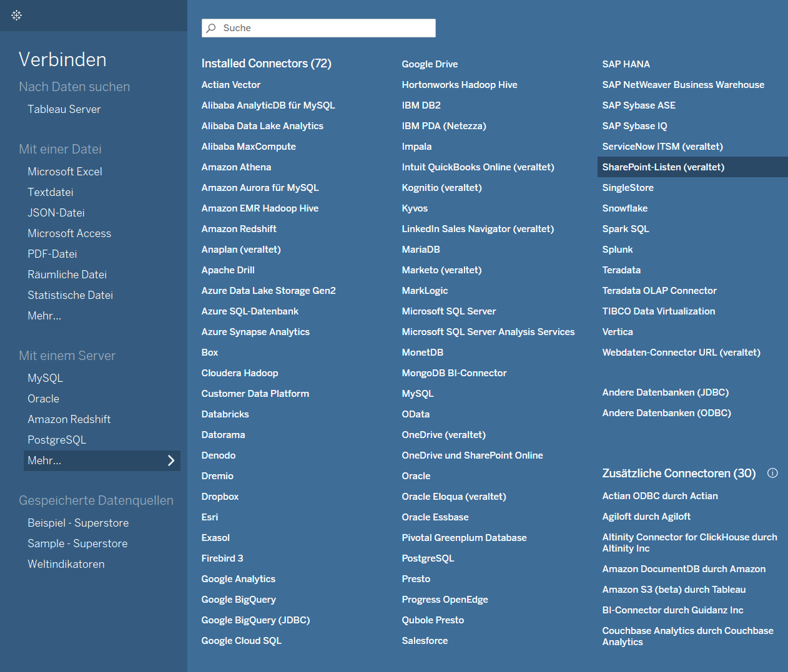Image resolution: width=788 pixels, height=672 pixels.
Task: Connect to MySQL in the sidebar
Action: click(46, 378)
